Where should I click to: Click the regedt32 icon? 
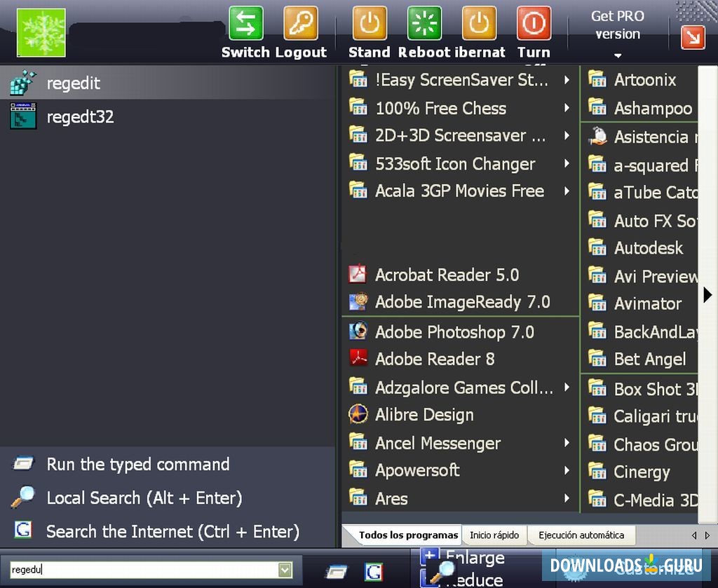coord(23,116)
